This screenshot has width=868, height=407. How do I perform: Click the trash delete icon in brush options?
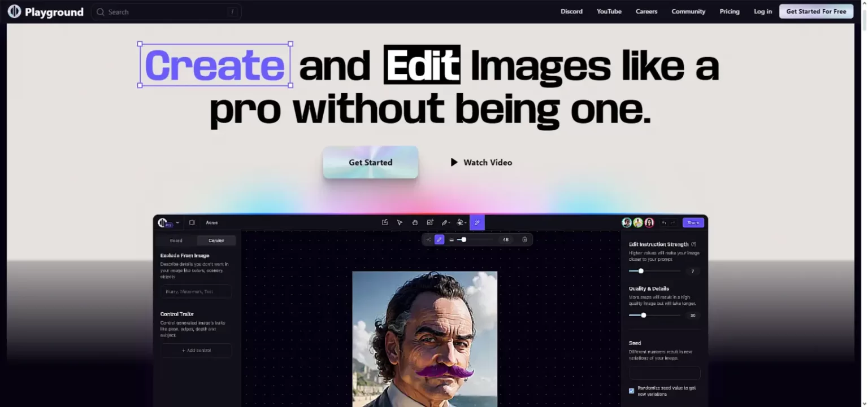(x=524, y=239)
